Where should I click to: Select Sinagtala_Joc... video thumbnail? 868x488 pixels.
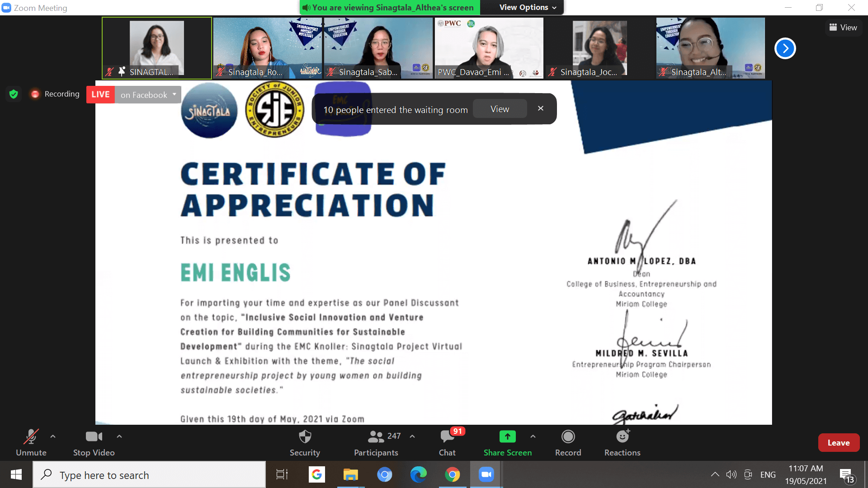pos(600,48)
